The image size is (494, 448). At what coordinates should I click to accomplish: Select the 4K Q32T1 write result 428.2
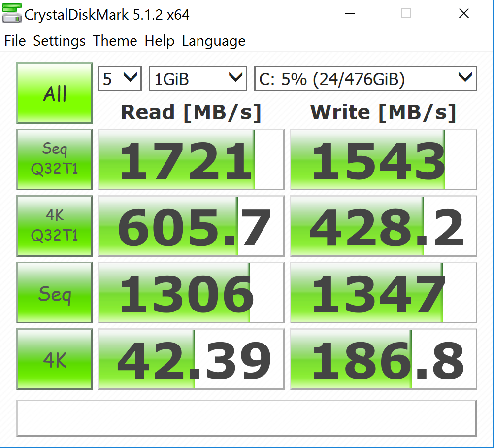pos(383,226)
